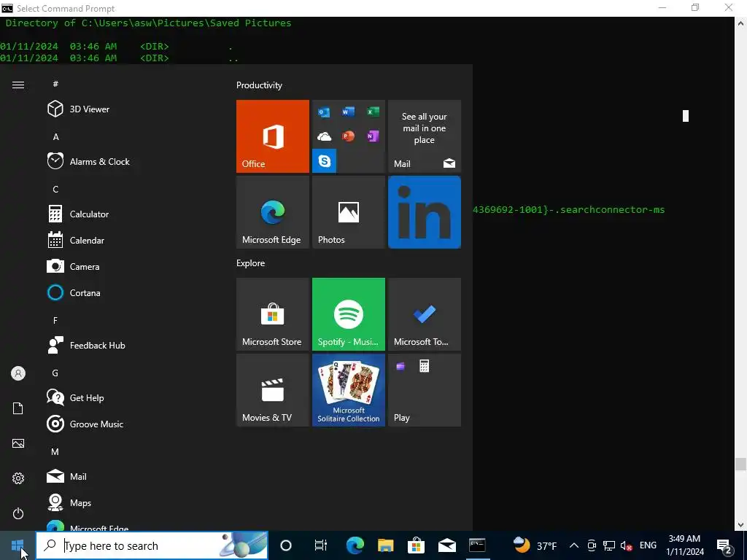
Task: Select the C letter group header
Action: tap(55, 189)
